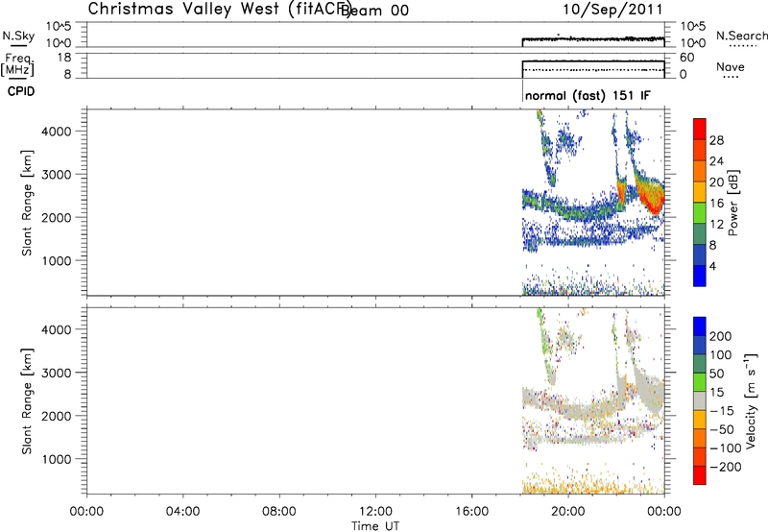Click the 'Christmas Valley West (fitACF)' plot title
This screenshot has height=532, width=768.
pyautogui.click(x=219, y=10)
